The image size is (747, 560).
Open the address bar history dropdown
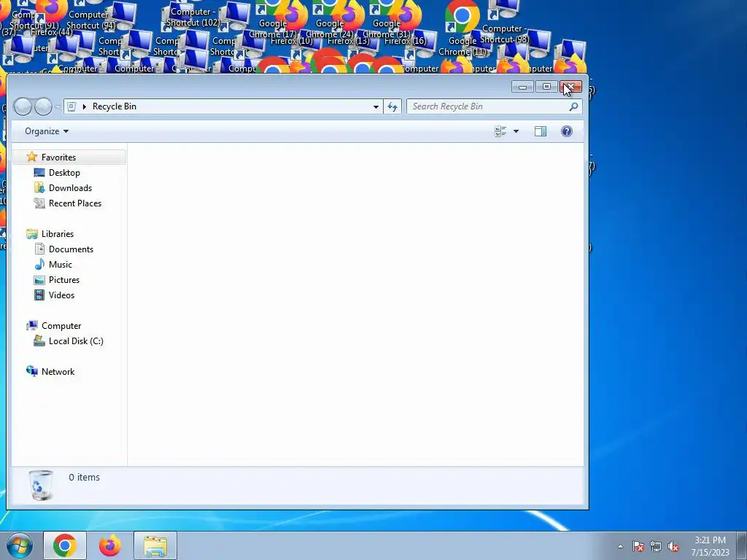pos(376,106)
